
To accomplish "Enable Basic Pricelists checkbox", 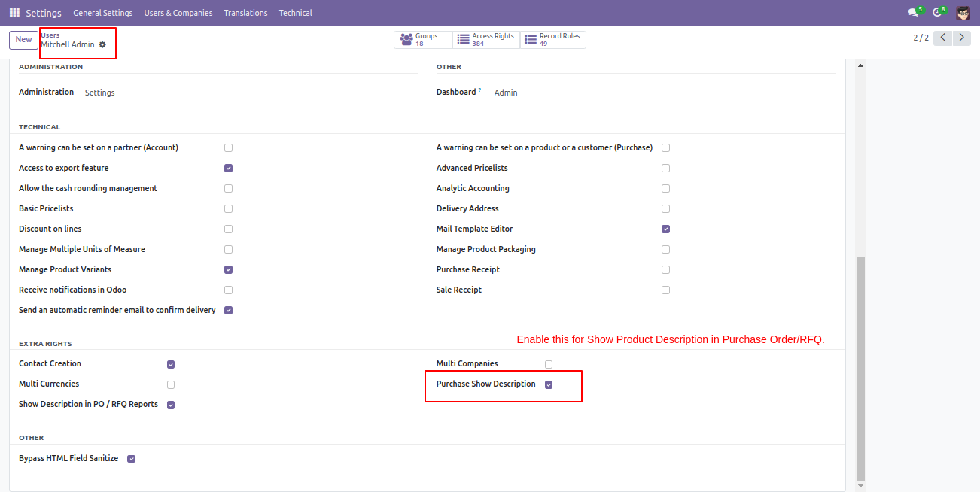I will coord(228,209).
